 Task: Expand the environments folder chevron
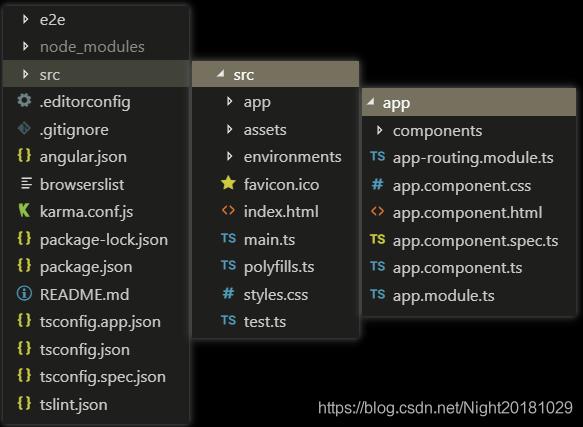tap(229, 156)
